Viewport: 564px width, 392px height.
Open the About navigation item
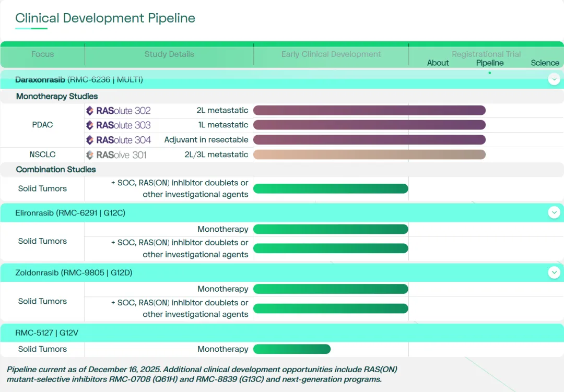pyautogui.click(x=438, y=63)
